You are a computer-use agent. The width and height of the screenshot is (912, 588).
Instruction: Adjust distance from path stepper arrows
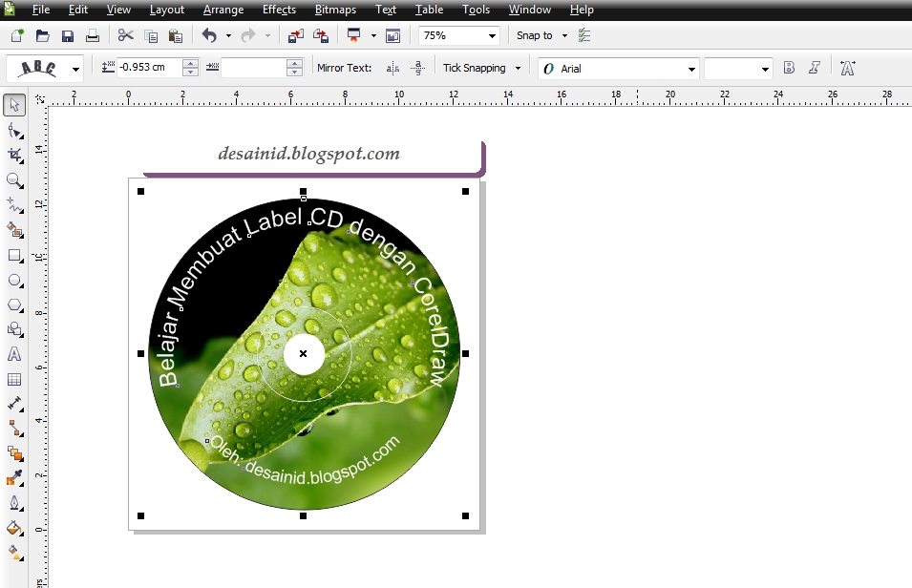[190, 68]
